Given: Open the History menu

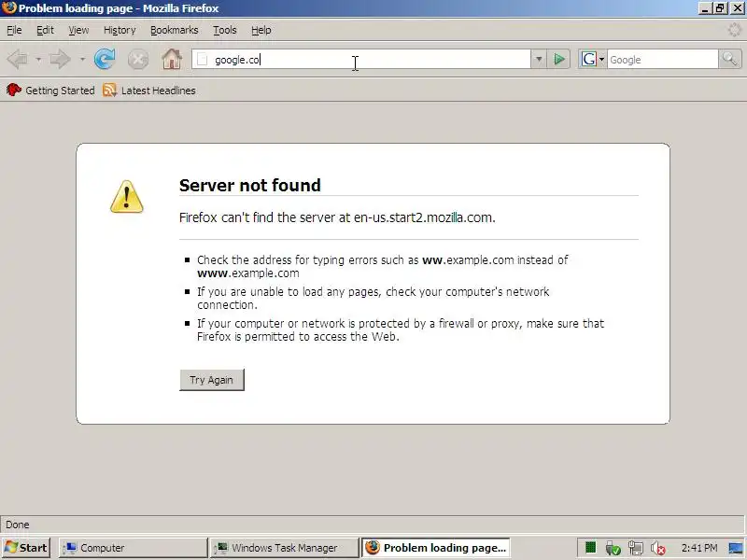Looking at the screenshot, I should 120,30.
